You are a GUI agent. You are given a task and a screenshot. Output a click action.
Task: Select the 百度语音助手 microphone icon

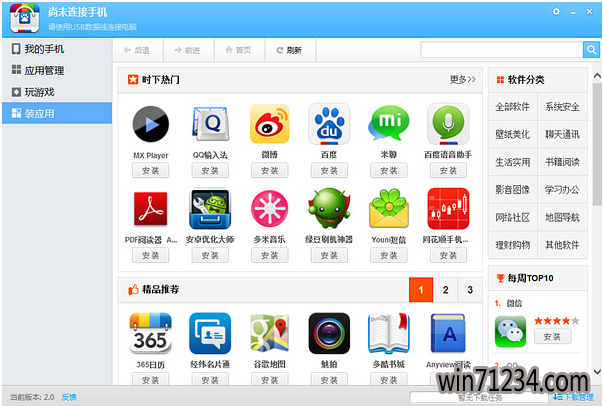(448, 124)
